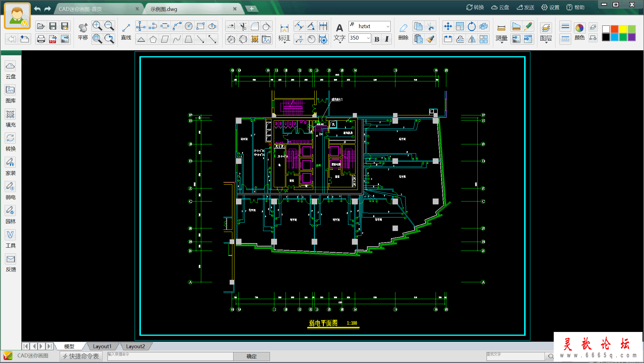Select the Rotate tool
644x363 pixels.
[472, 26]
